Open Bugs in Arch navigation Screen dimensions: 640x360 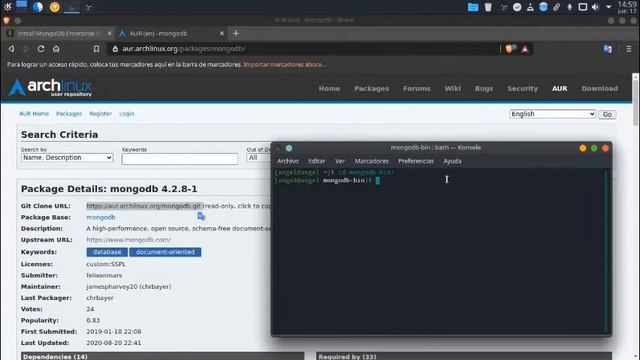[484, 89]
